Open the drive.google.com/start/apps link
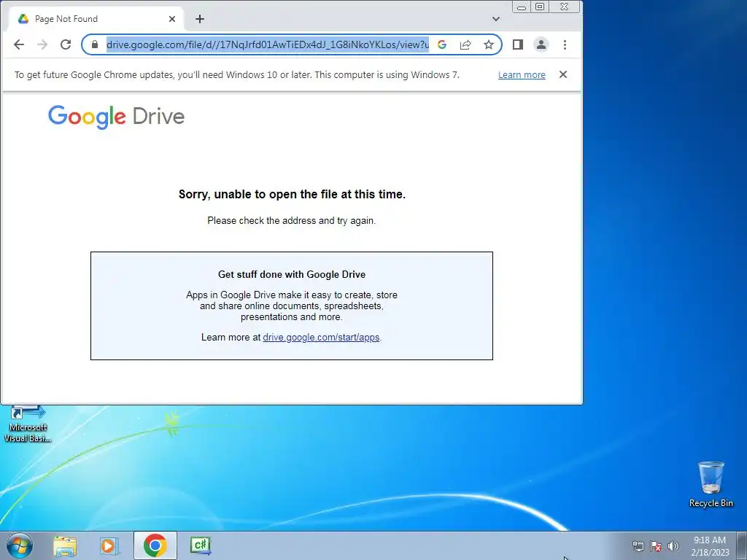 [321, 337]
